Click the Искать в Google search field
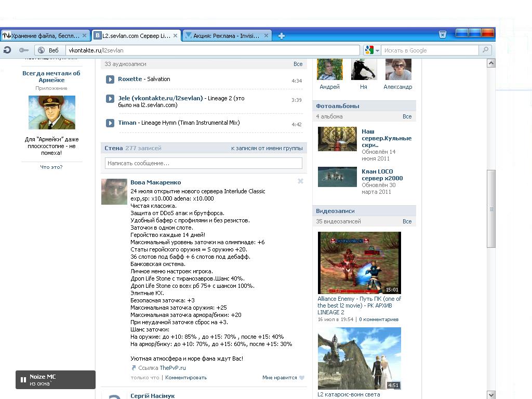Viewport: 532px width, 399px height. pyautogui.click(x=430, y=50)
